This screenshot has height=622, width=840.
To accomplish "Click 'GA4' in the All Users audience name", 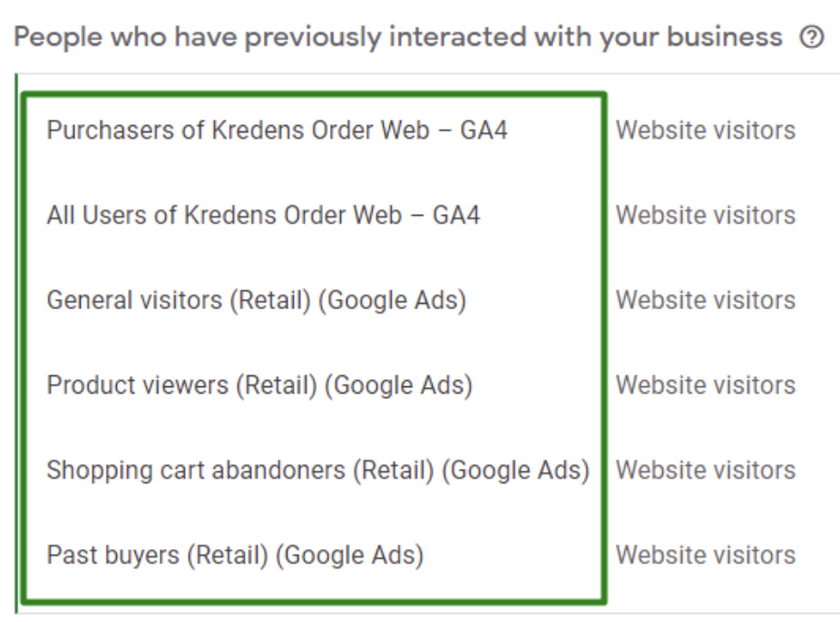I will tap(456, 216).
